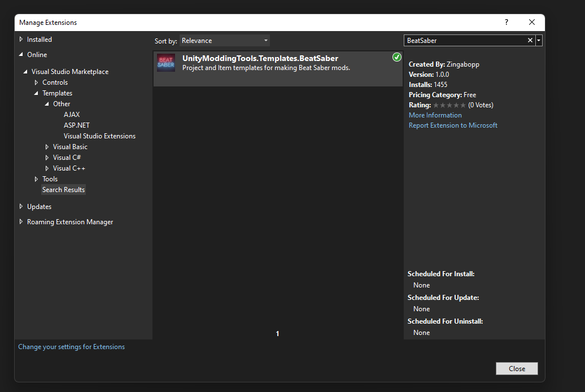This screenshot has width=585, height=392.
Task: Click the Scheduled For Uninstall label
Action: pyautogui.click(x=445, y=321)
